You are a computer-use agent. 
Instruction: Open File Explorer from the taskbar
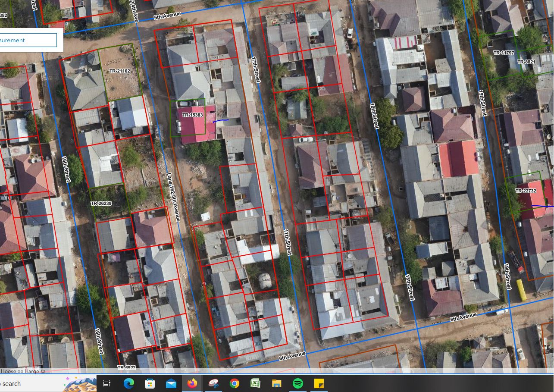pos(276,383)
